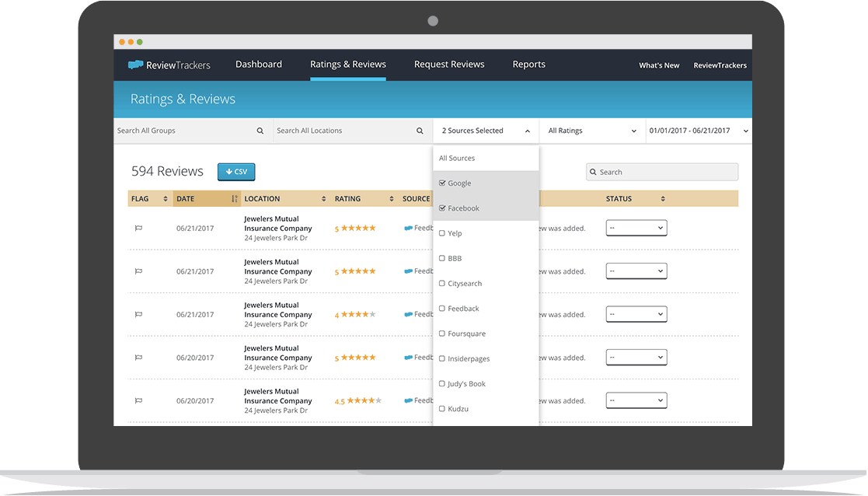Download reviews with CSV button

point(236,172)
